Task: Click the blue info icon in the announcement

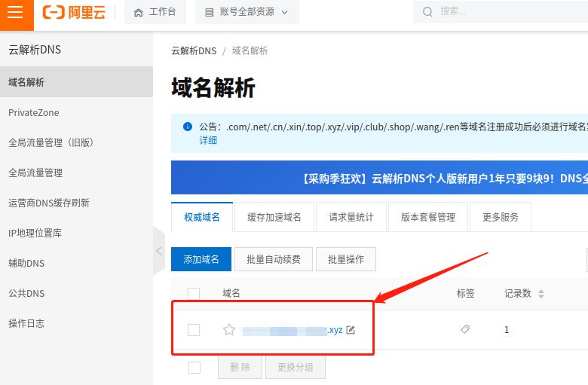Action: pyautogui.click(x=188, y=127)
